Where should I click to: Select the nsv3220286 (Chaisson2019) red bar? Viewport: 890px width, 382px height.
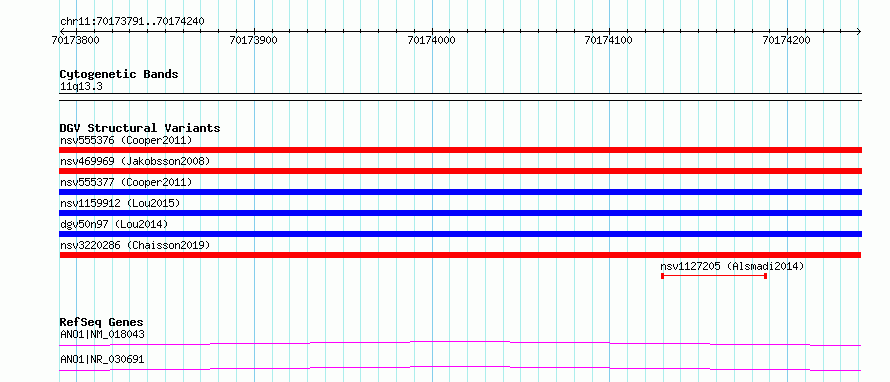click(x=460, y=255)
